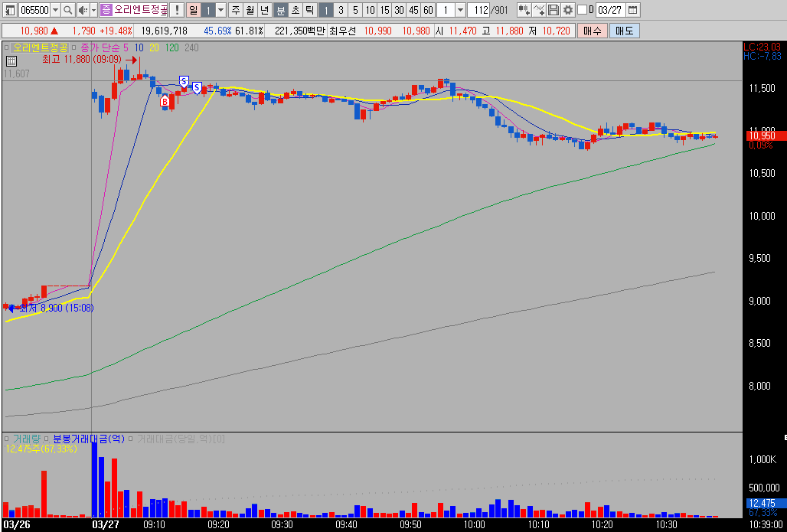Click the data grid icon below stock name
The height and width of the screenshot is (532, 787).
(x=11, y=61)
